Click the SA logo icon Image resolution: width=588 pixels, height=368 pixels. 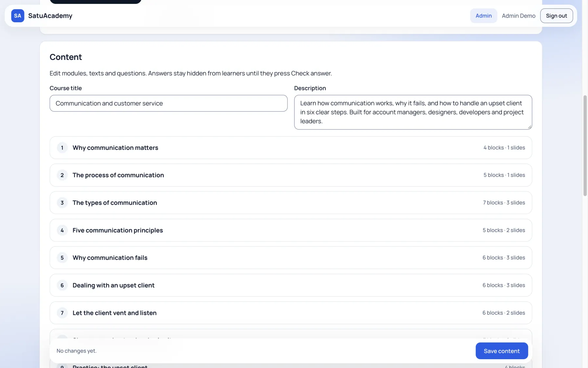pos(18,16)
